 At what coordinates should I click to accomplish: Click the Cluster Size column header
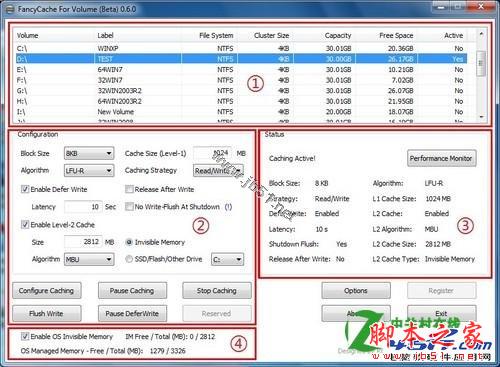tap(265, 35)
